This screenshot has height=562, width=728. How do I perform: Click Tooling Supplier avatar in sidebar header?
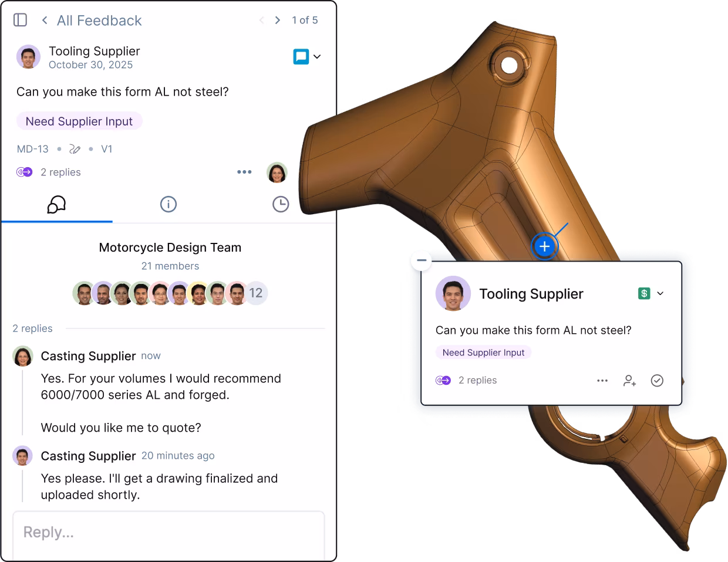28,57
